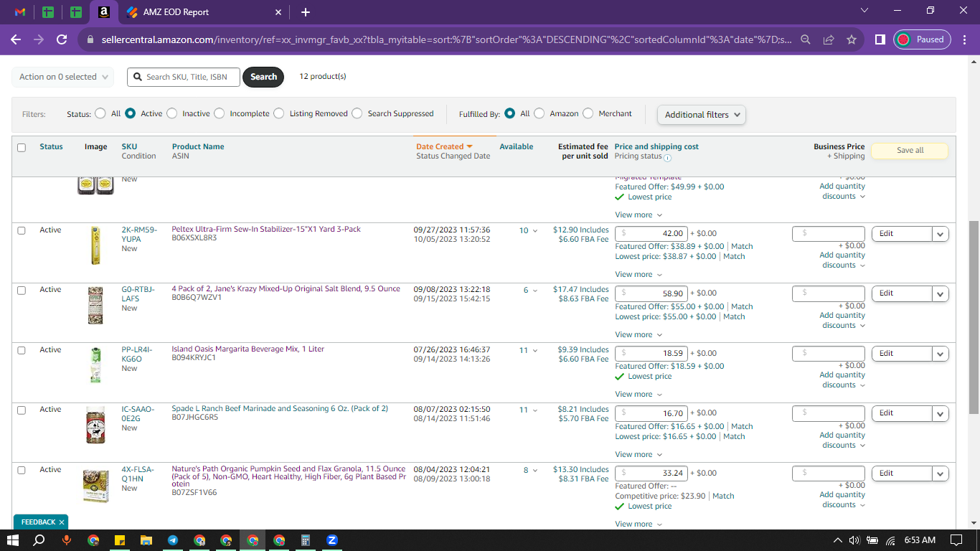Match the $23.90 competitive price
Screen dimensions: 980x551
coord(723,496)
